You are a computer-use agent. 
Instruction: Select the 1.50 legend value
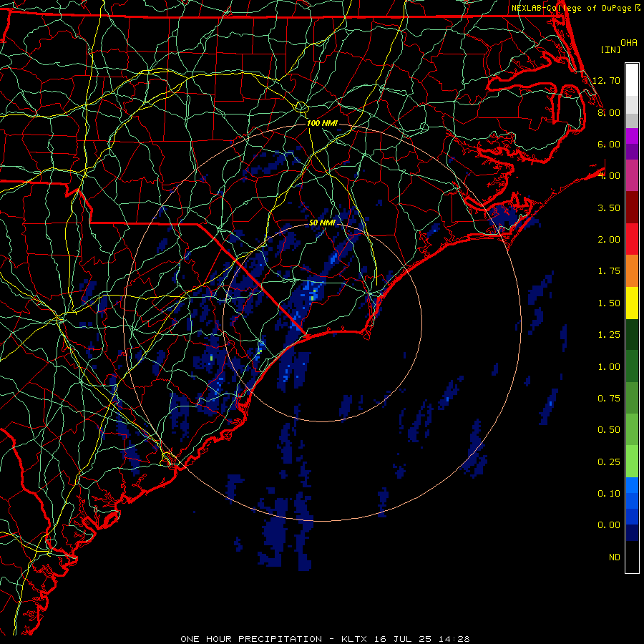point(609,303)
